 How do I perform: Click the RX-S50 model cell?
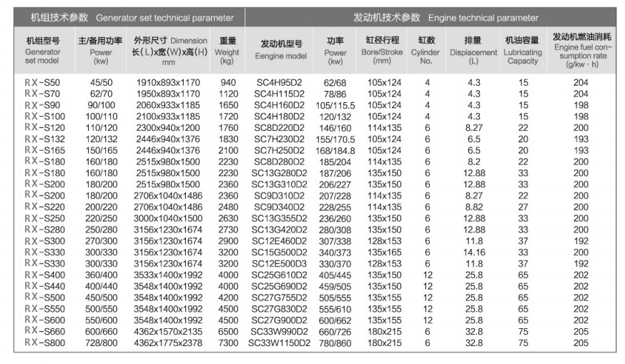42,82
